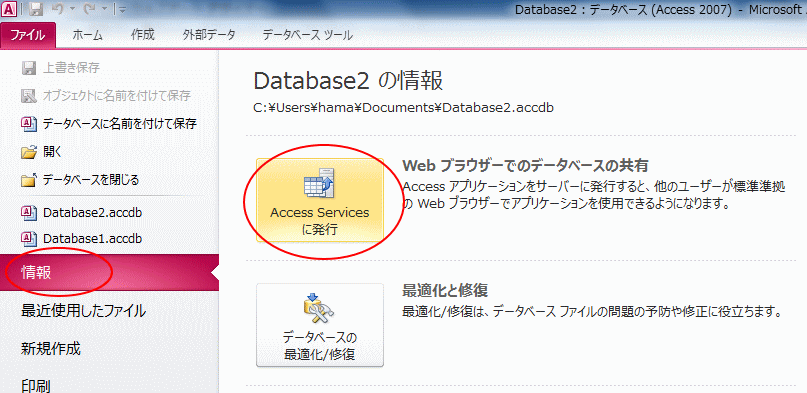Viewport: 807px width, 393px height.
Task: Click the Access Services に発行 button
Action: pyautogui.click(x=320, y=200)
